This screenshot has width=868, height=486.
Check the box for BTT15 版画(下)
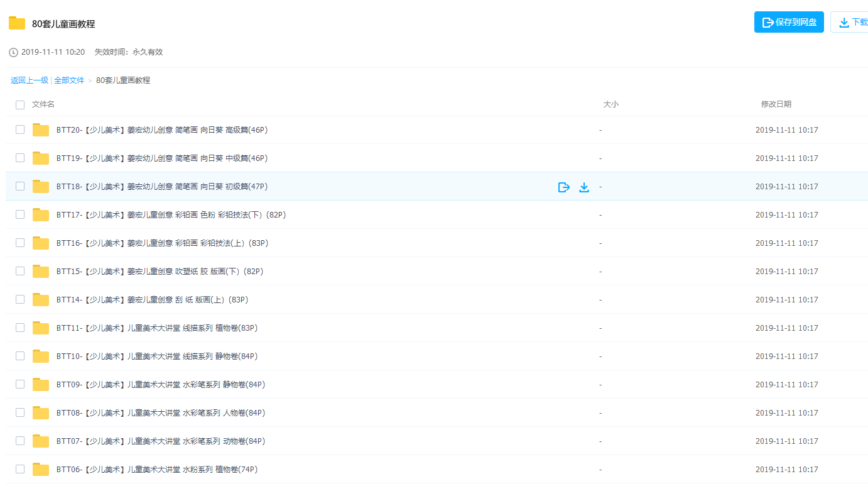(x=20, y=271)
